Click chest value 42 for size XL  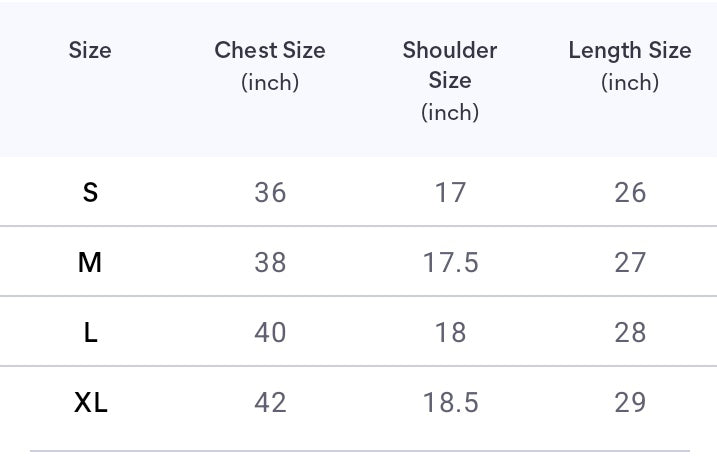(x=270, y=402)
